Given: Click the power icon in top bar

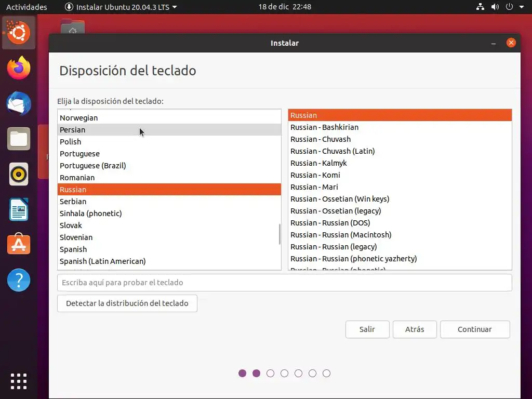Looking at the screenshot, I should point(509,7).
